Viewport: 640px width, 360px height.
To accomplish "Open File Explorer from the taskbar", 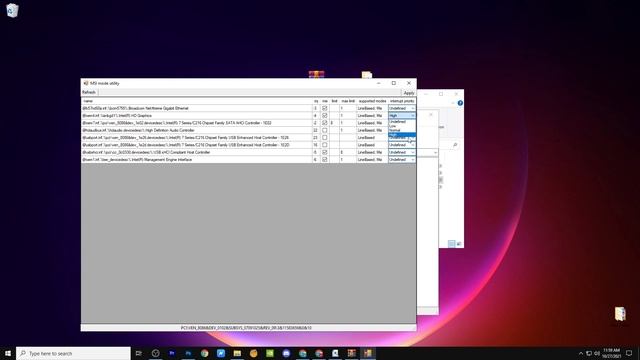I will [x=237, y=353].
